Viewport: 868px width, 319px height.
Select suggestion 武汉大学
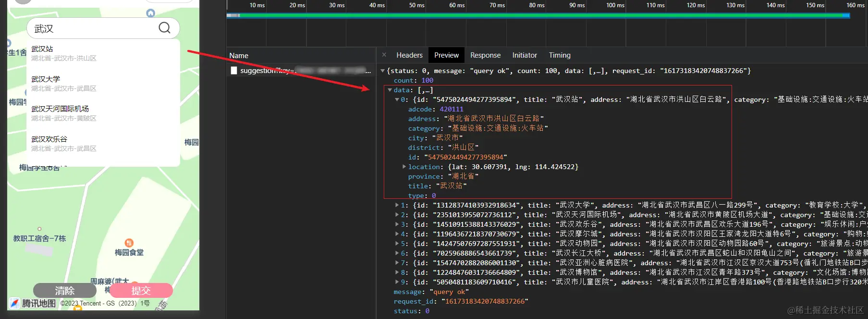103,84
